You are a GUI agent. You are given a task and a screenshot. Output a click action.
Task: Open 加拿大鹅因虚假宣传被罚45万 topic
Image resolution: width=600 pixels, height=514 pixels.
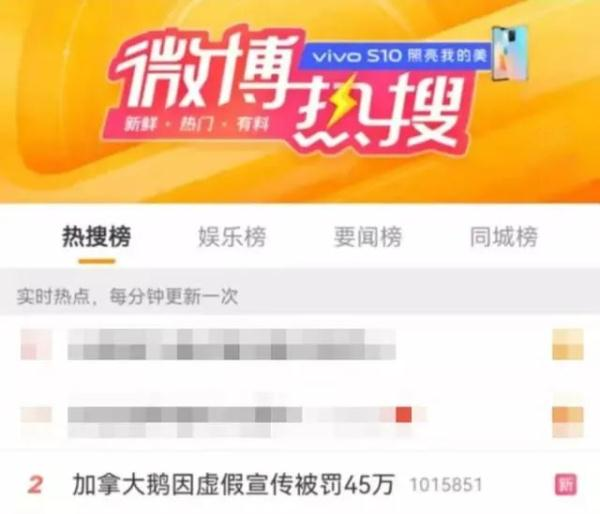point(233,485)
